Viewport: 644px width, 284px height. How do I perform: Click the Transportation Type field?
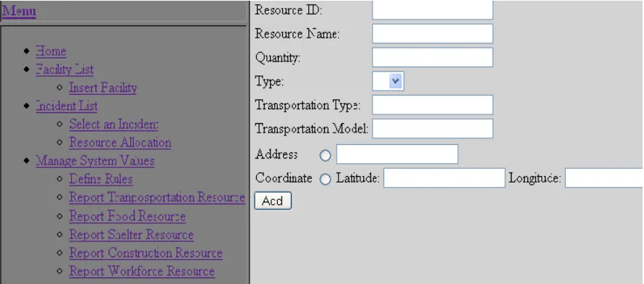(x=433, y=105)
